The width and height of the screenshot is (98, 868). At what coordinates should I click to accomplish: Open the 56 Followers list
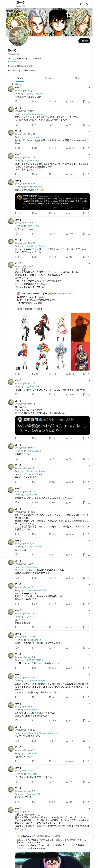tap(29, 70)
